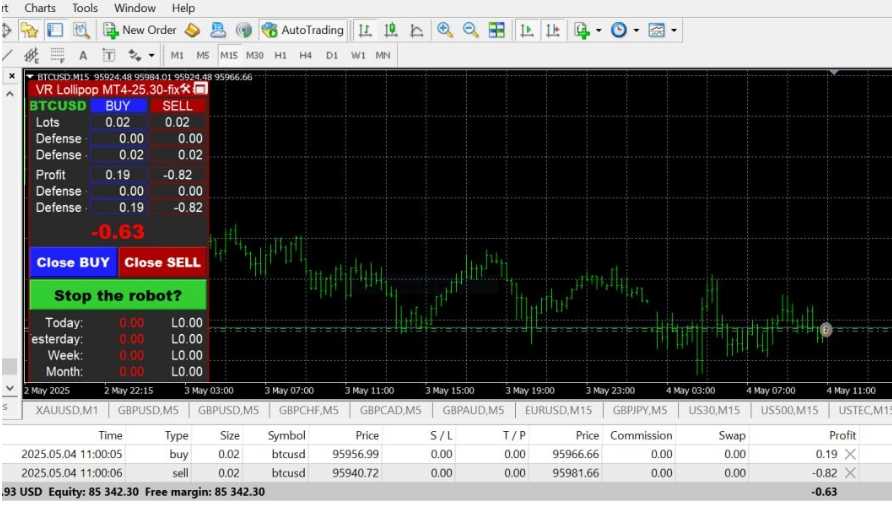
Task: Sort trades by the Profit column header
Action: (x=842, y=435)
